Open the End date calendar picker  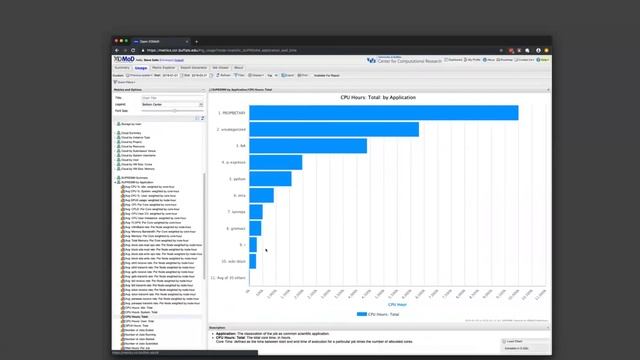point(211,76)
